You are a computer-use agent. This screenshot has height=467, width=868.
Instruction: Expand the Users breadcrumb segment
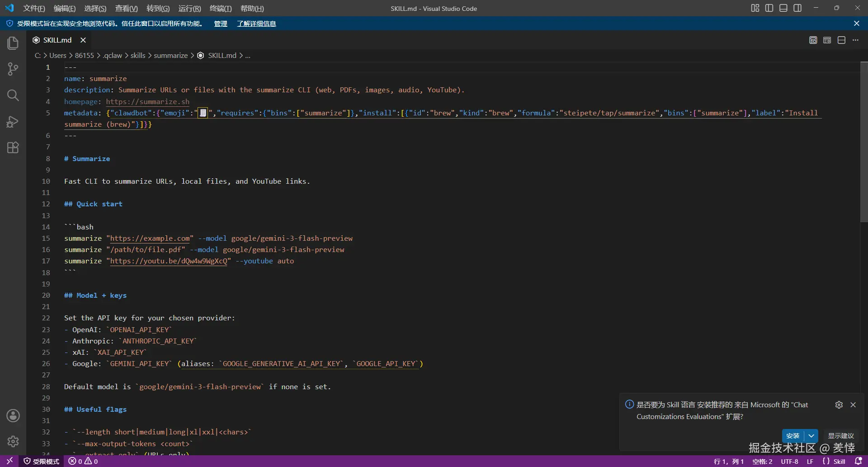pos(58,56)
